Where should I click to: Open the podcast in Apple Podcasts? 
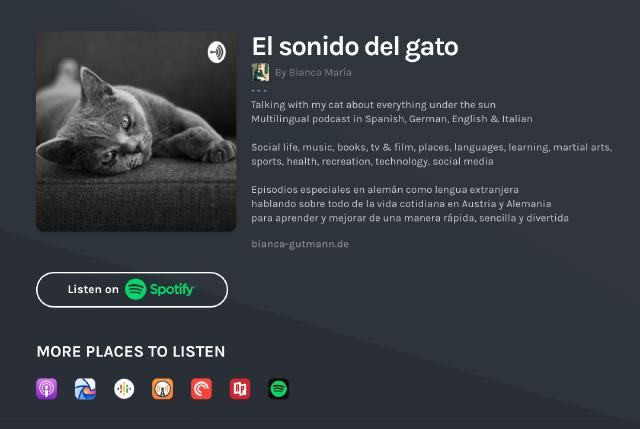point(47,389)
